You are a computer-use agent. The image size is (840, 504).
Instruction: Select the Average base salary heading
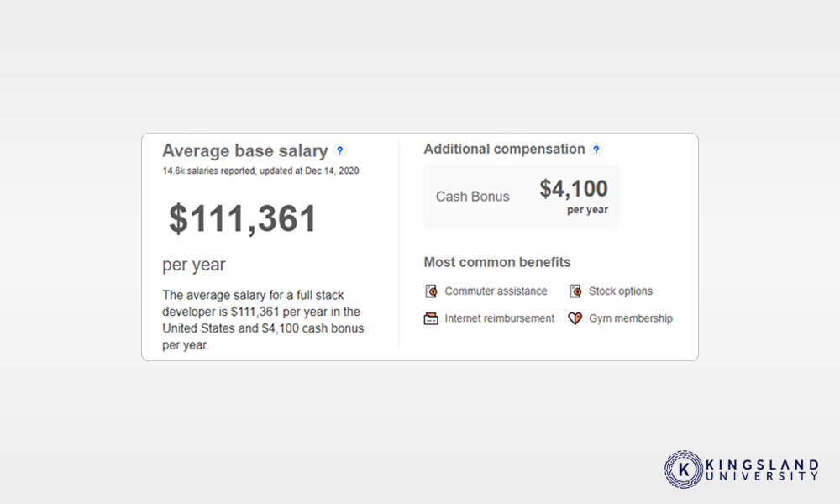point(244,150)
